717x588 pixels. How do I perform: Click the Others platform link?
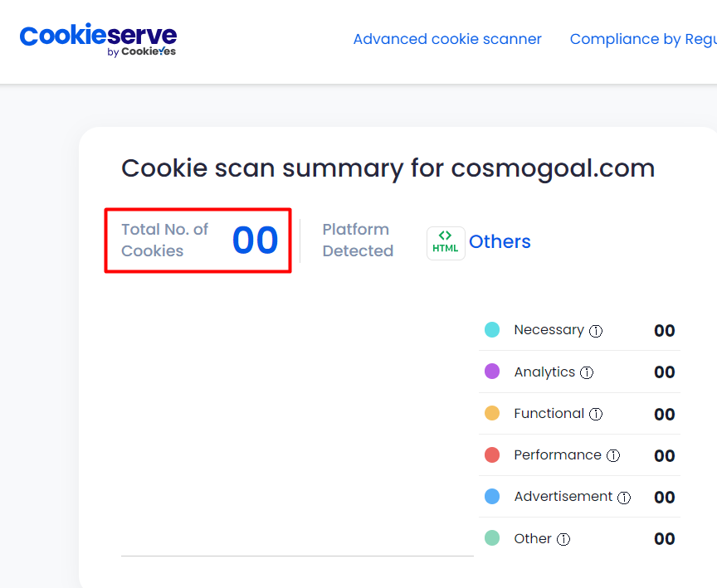click(500, 241)
